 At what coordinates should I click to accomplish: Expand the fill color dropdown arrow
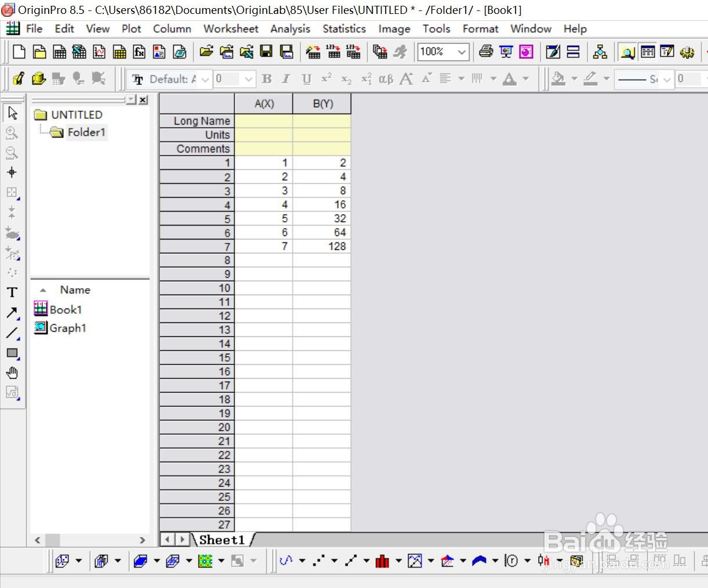tap(575, 79)
